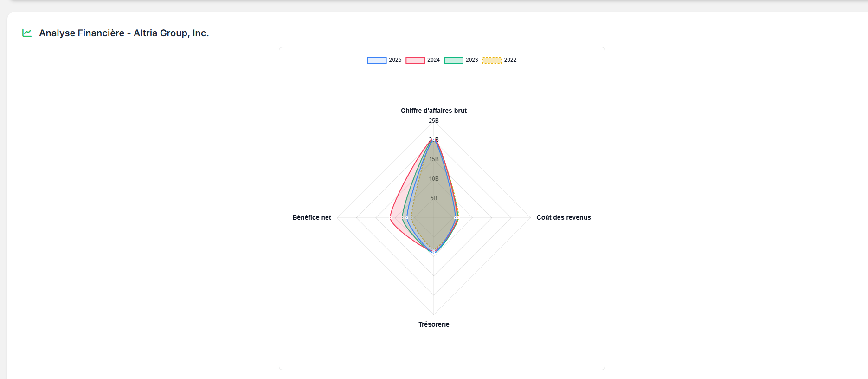Click the red 2024 legend color box

point(415,60)
